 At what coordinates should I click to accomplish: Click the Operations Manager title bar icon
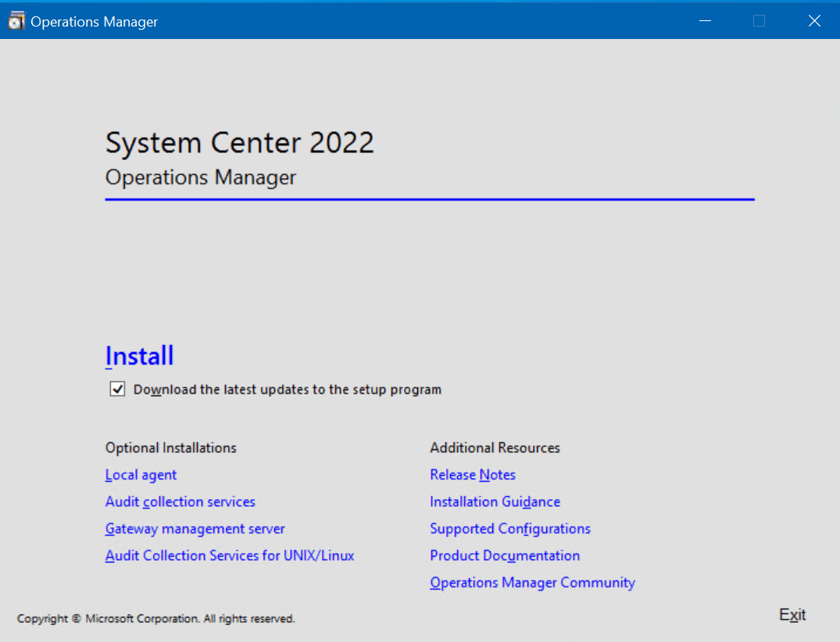pyautogui.click(x=16, y=20)
